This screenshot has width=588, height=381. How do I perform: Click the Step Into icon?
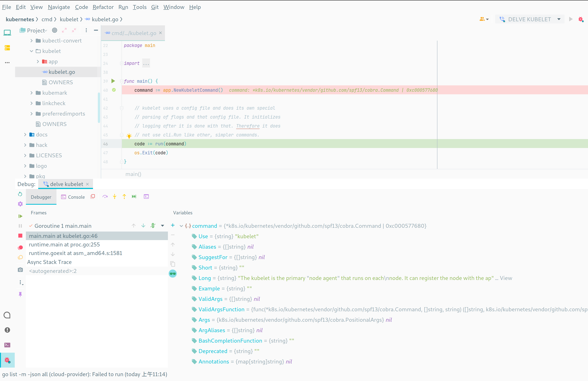[115, 196]
